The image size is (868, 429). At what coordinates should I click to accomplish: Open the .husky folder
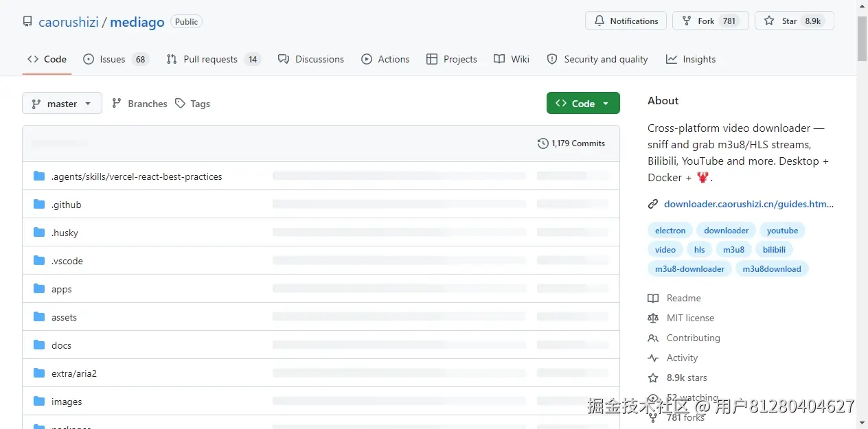pos(65,233)
